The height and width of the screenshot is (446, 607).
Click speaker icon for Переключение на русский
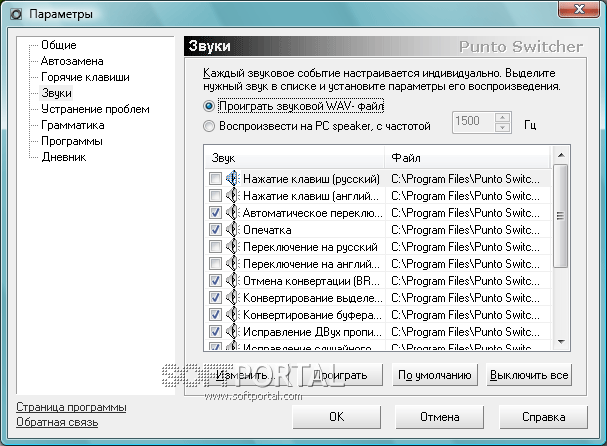pyautogui.click(x=233, y=247)
